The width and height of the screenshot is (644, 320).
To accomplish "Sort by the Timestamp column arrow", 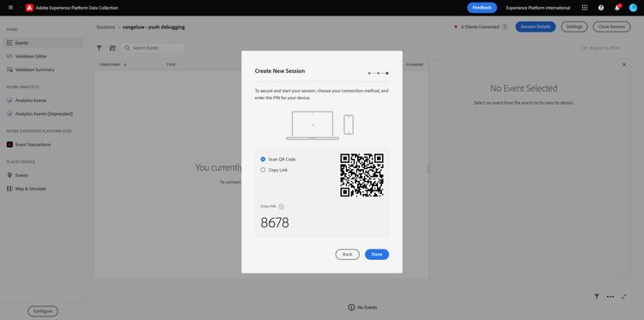I will (125, 65).
